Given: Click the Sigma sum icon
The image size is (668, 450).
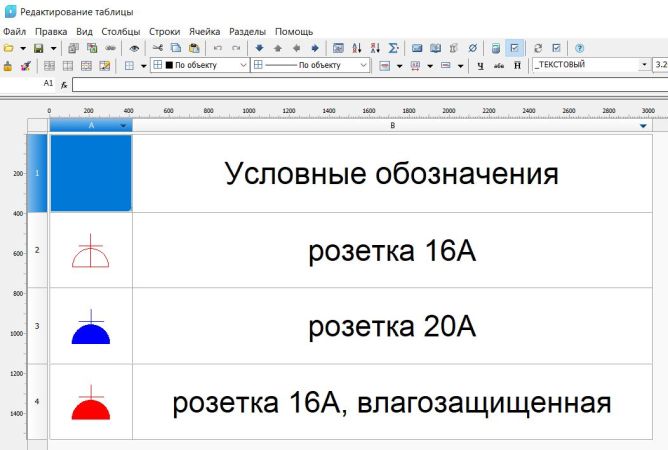Looking at the screenshot, I should pyautogui.click(x=394, y=48).
